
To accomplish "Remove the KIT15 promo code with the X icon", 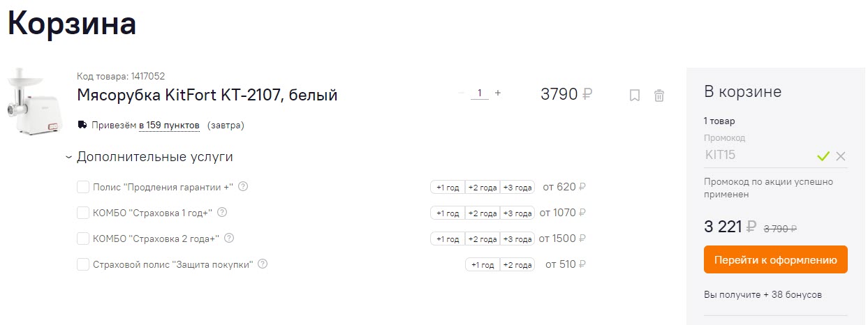I will [x=840, y=156].
